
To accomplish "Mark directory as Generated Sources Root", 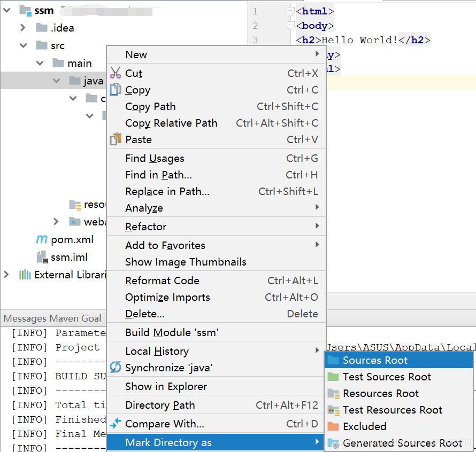I will (x=398, y=443).
